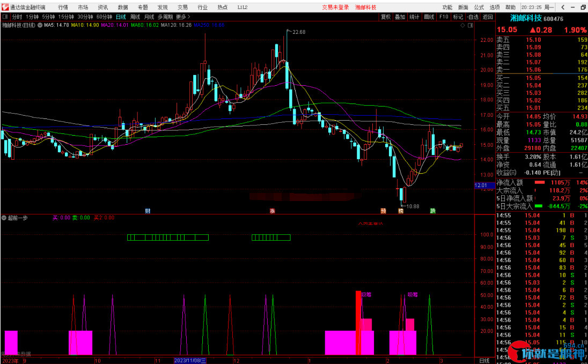This screenshot has height=364, width=588.
Task: Open the 资讯 menu
Action: point(103,7)
